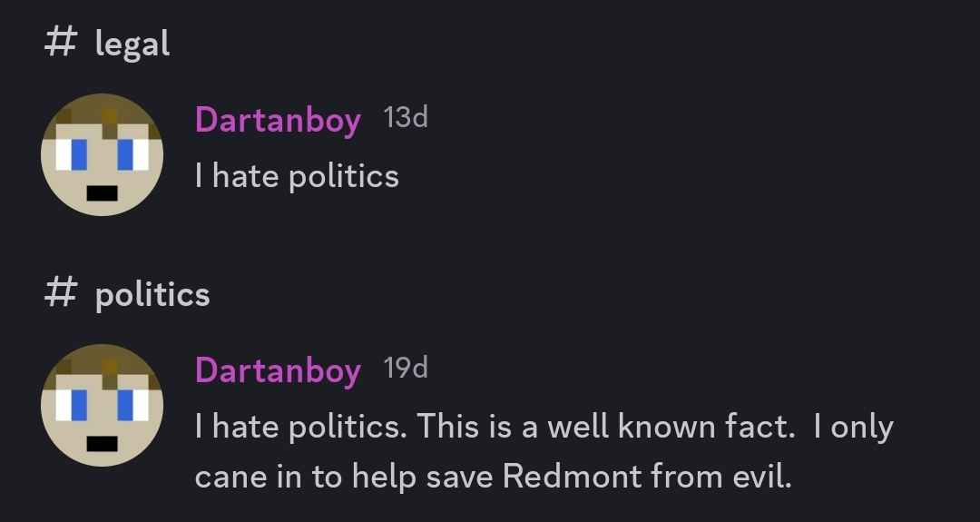Click the 19d timestamp
This screenshot has width=980, height=522.
tap(406, 369)
